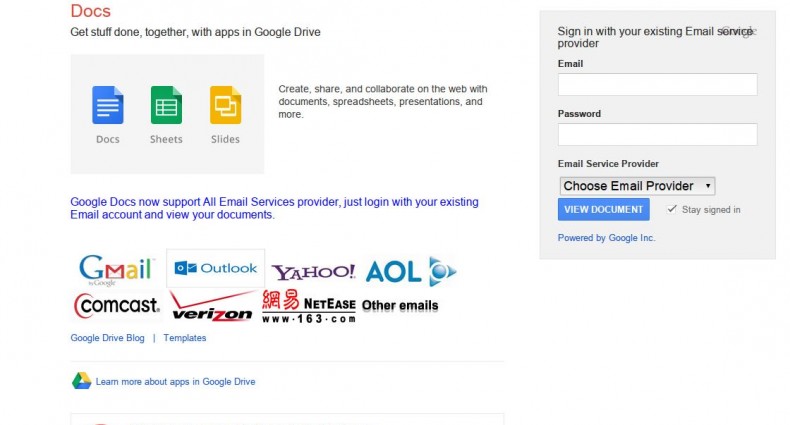Focus the Email input field
The image size is (790, 425).
[657, 84]
